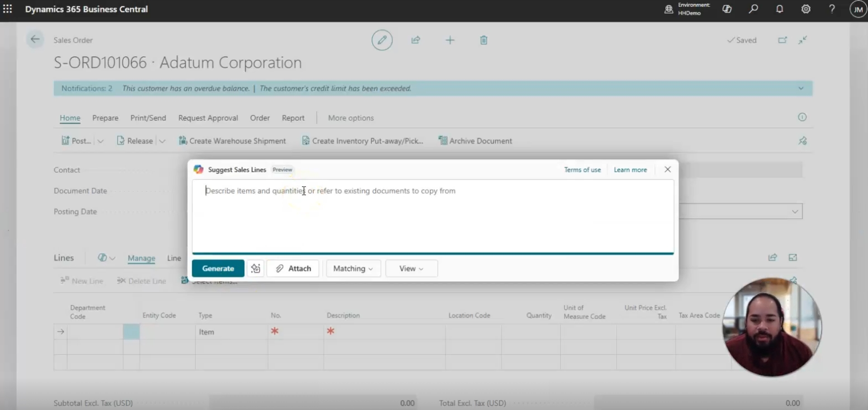Screen dimensions: 868x410
Task: Open the settings gear icon
Action: [806, 9]
